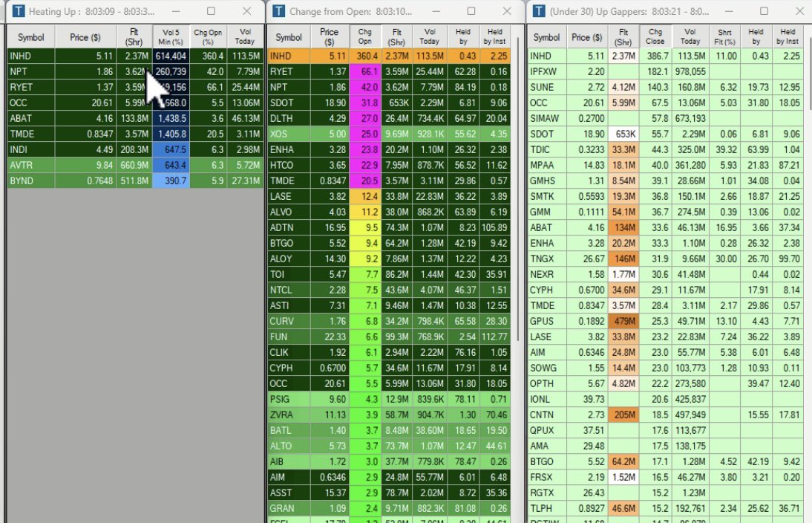Select CNTN symbol in Up Gappers window
This screenshot has width=812, height=523.
[x=542, y=414]
